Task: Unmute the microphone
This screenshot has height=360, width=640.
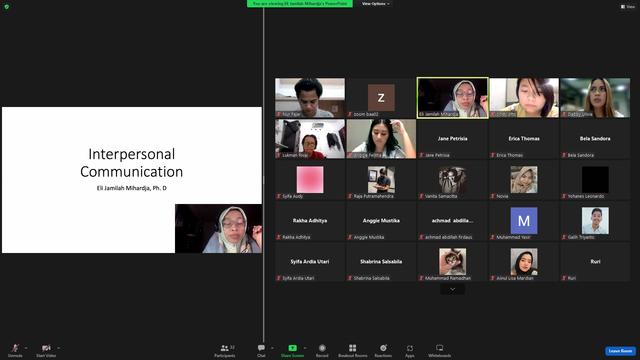Action: 15,350
